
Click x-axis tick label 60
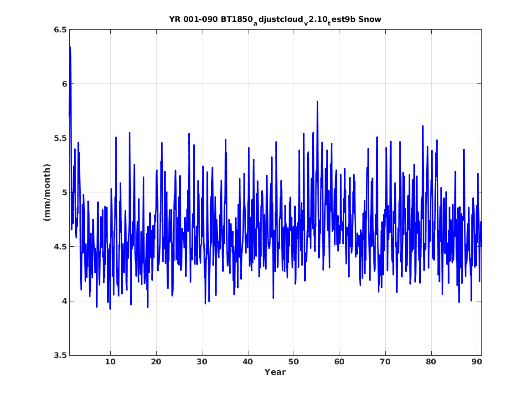pos(339,362)
